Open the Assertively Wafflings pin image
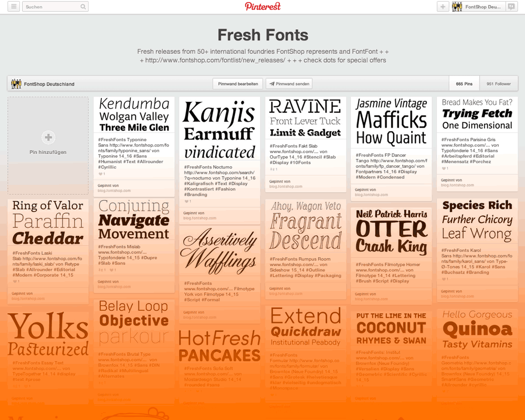The width and height of the screenshot is (525, 420). (219, 251)
